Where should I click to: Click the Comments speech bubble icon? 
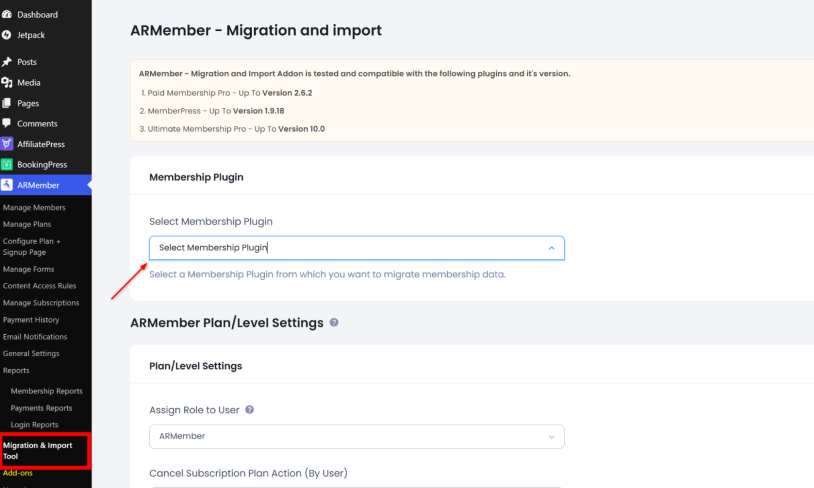[7, 124]
